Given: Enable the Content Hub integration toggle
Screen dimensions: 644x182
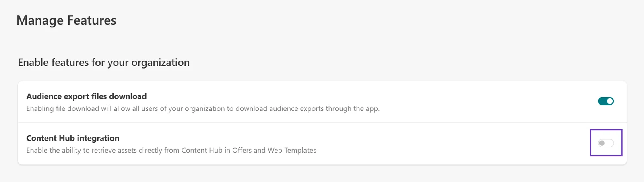Looking at the screenshot, I should click(x=606, y=143).
